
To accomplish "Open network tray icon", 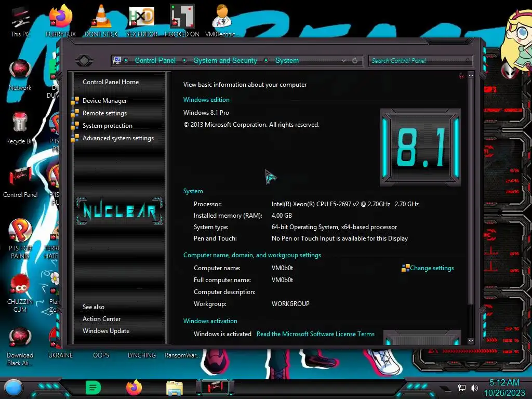I will 461,388.
